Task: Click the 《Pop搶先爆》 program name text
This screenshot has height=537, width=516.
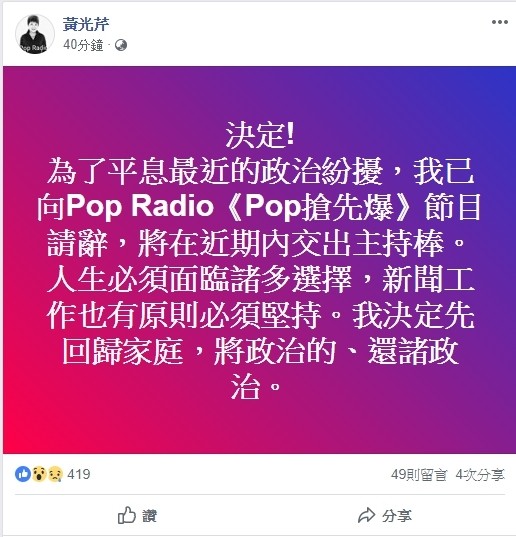Action: pos(318,207)
